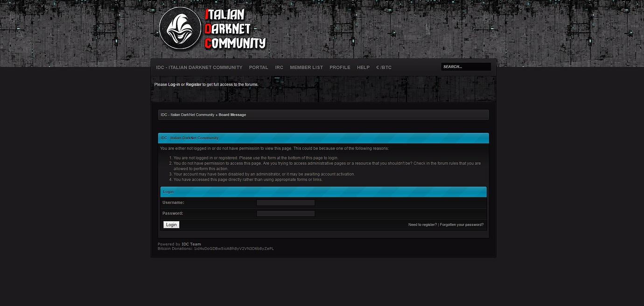The height and width of the screenshot is (306, 644).
Task: Click the Login section header
Action: (323, 192)
